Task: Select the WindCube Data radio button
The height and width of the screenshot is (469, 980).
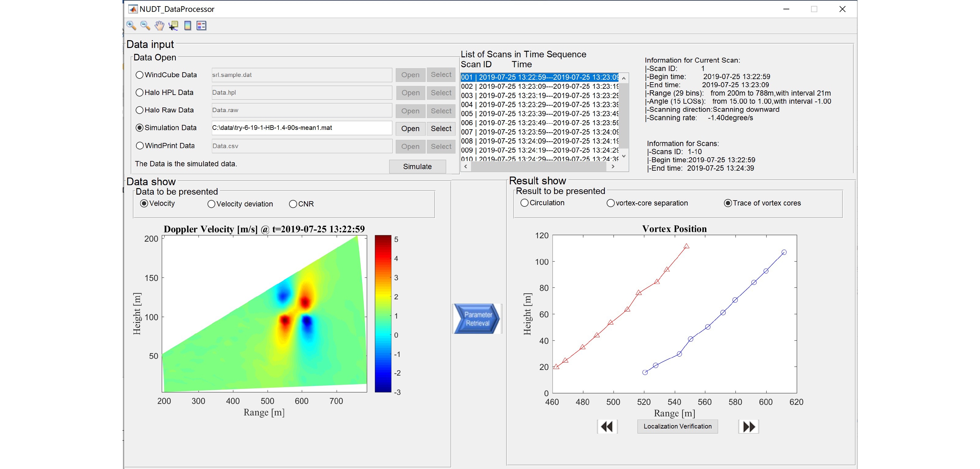Action: (140, 75)
